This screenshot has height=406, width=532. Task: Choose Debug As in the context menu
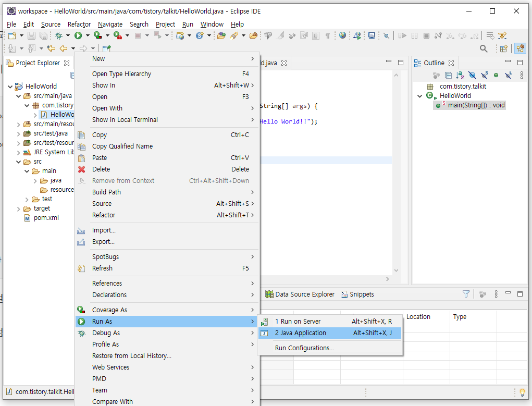167,333
